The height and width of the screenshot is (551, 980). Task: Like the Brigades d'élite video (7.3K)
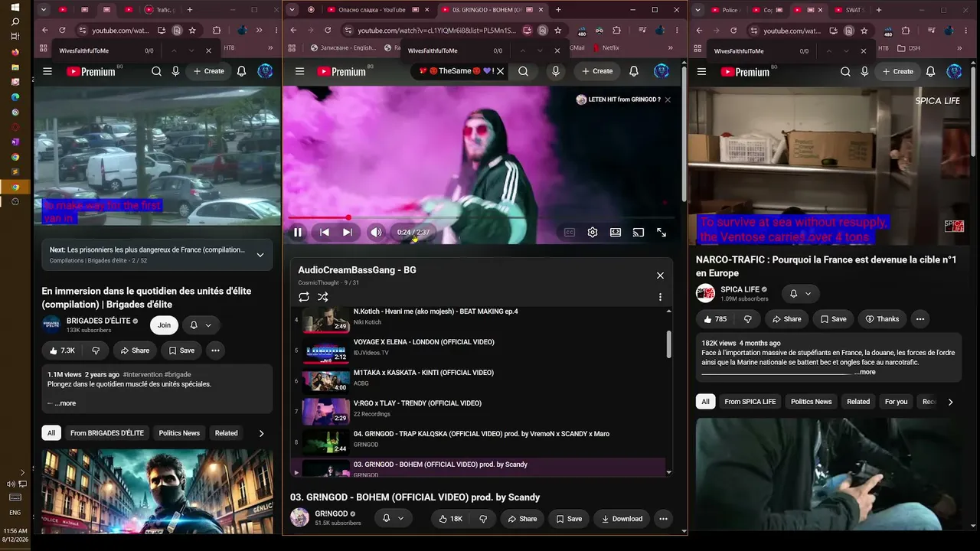click(x=63, y=350)
